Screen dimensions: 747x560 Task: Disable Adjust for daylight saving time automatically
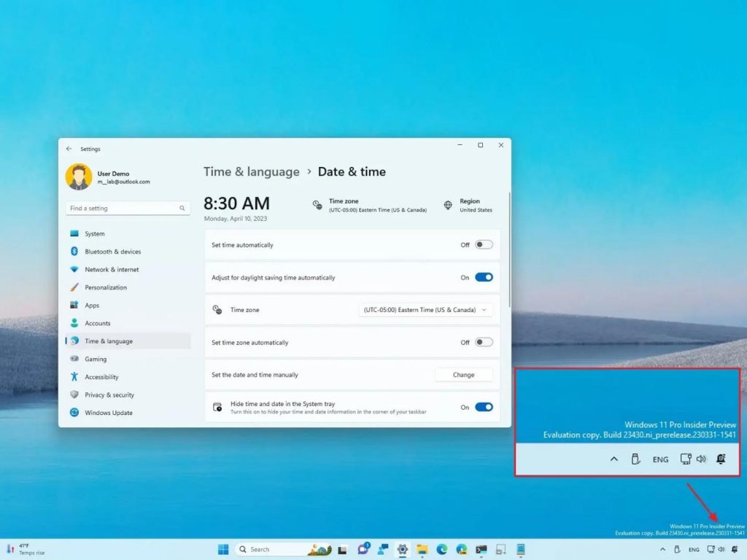(484, 277)
